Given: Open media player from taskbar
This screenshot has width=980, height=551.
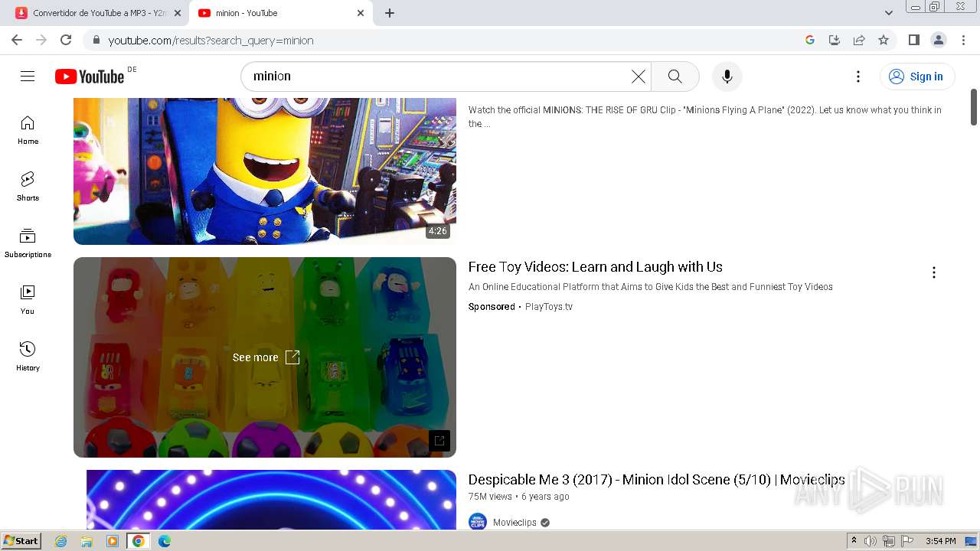Looking at the screenshot, I should [113, 541].
